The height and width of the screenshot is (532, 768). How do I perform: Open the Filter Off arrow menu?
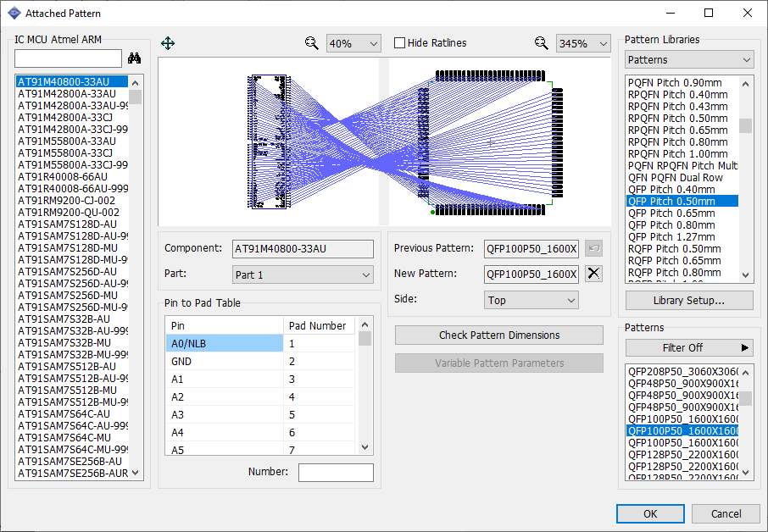tap(744, 347)
